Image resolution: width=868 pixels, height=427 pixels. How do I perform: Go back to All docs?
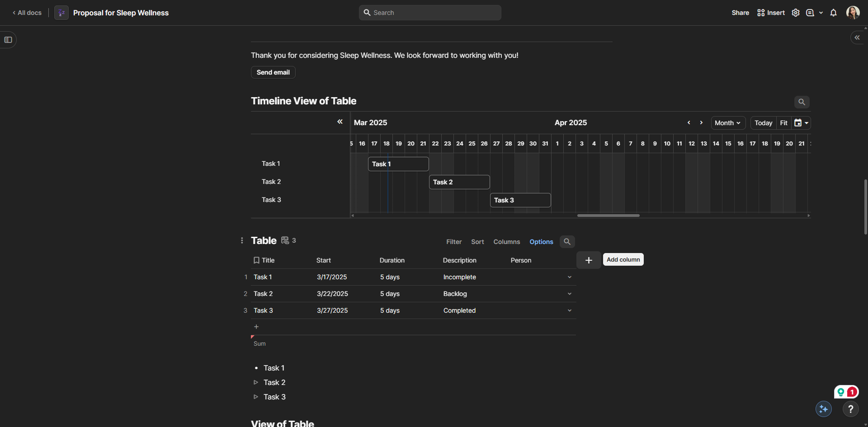27,13
